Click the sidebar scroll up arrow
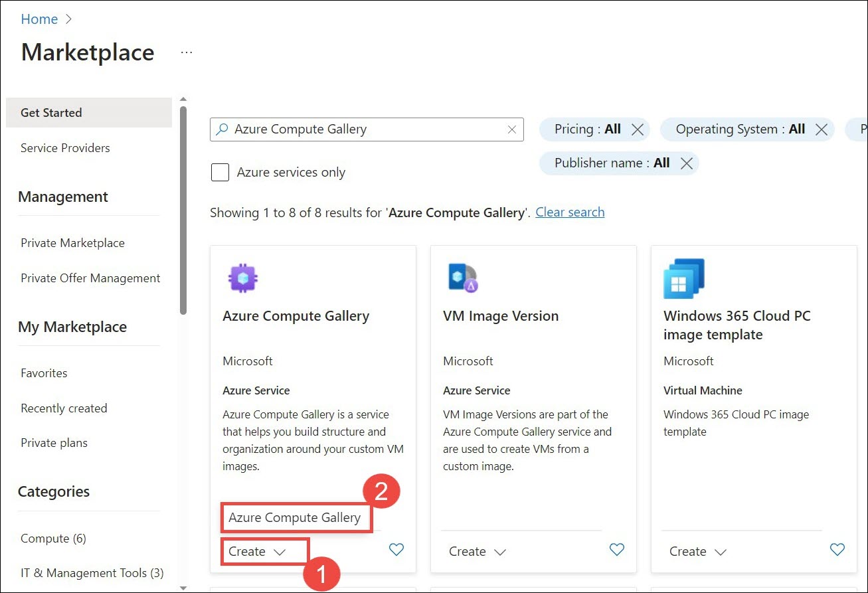The height and width of the screenshot is (593, 868). pos(183,100)
